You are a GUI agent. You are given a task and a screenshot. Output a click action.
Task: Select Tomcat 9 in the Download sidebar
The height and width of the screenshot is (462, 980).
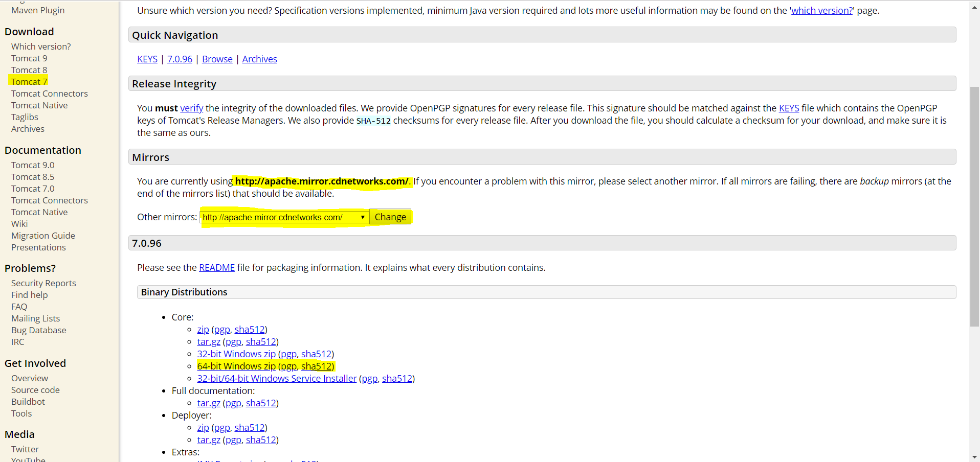click(x=29, y=58)
